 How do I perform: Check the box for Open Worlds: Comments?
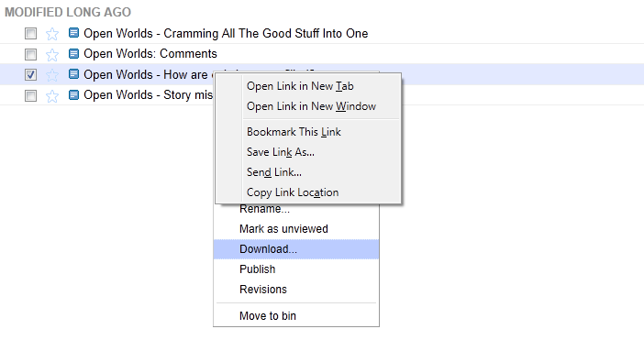click(30, 54)
